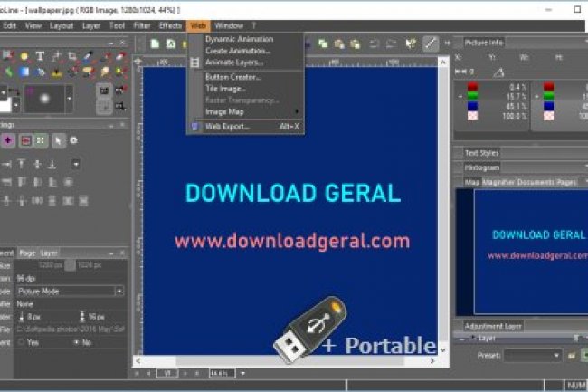Click the green Copy icon in the toolbar
The height and width of the screenshot is (392, 588).
coord(323,43)
